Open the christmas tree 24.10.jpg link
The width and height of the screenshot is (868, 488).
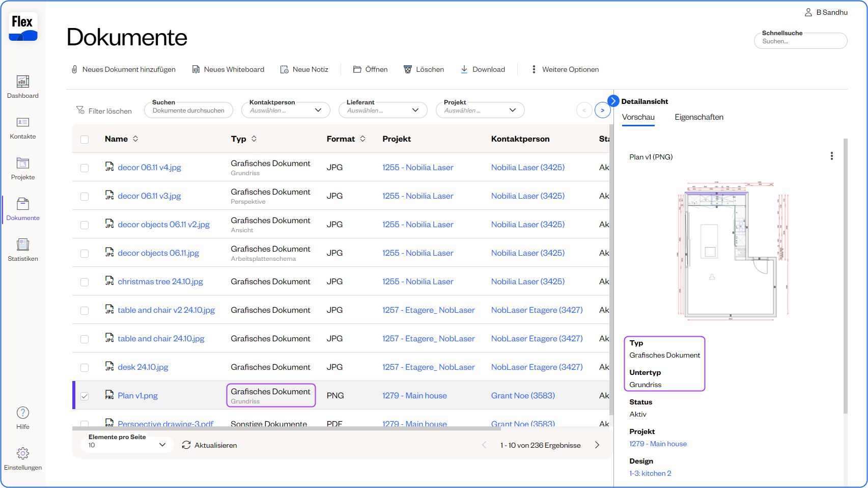(x=160, y=282)
